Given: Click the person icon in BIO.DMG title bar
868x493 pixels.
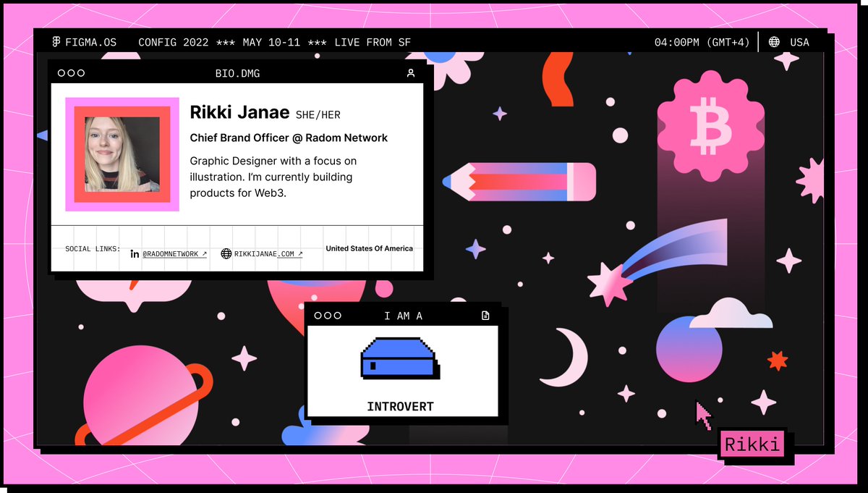Looking at the screenshot, I should [411, 73].
